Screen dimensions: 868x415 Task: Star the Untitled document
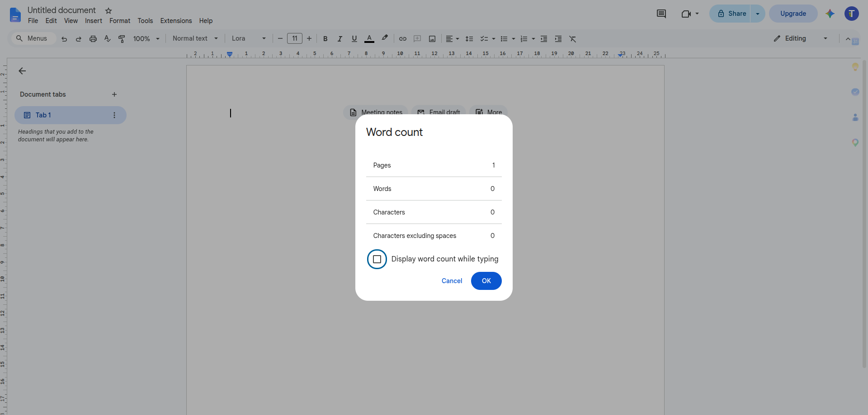[108, 10]
